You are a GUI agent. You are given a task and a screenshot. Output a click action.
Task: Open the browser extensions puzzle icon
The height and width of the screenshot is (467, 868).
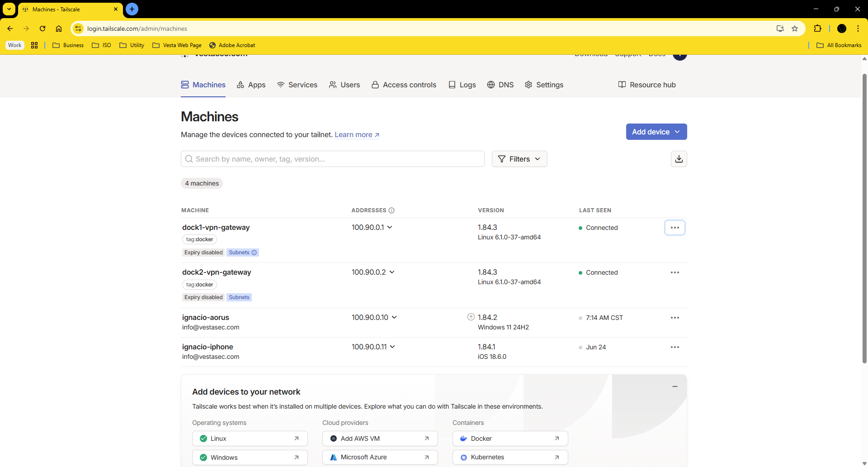click(x=817, y=29)
